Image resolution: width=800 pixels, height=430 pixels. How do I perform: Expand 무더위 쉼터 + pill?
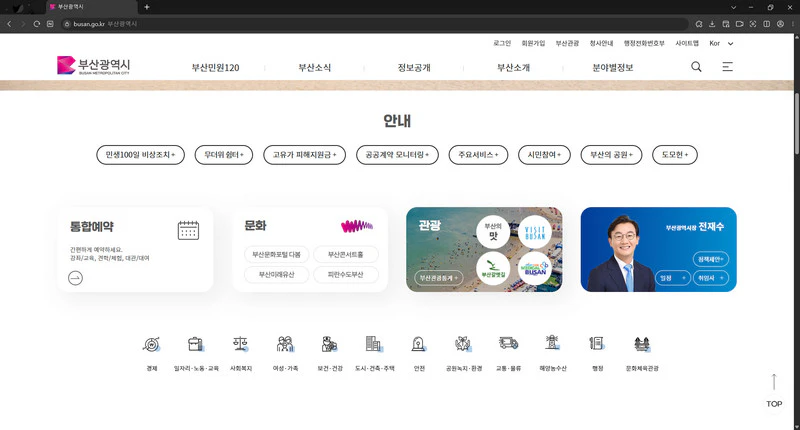pos(223,155)
